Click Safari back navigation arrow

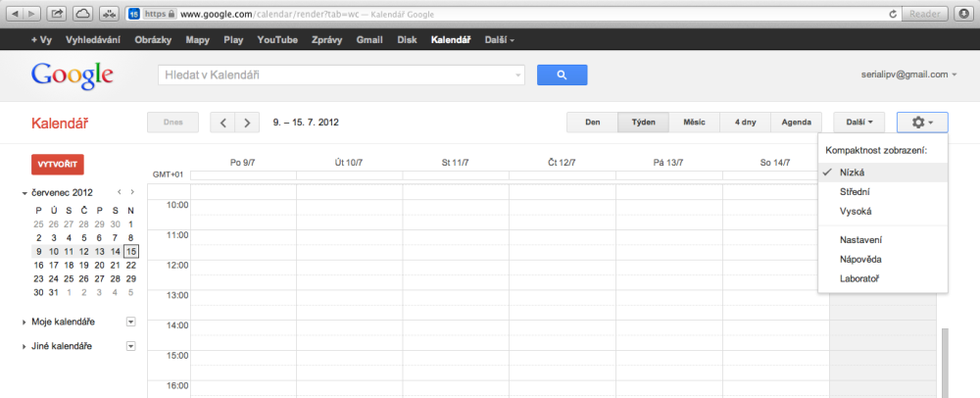pos(15,13)
